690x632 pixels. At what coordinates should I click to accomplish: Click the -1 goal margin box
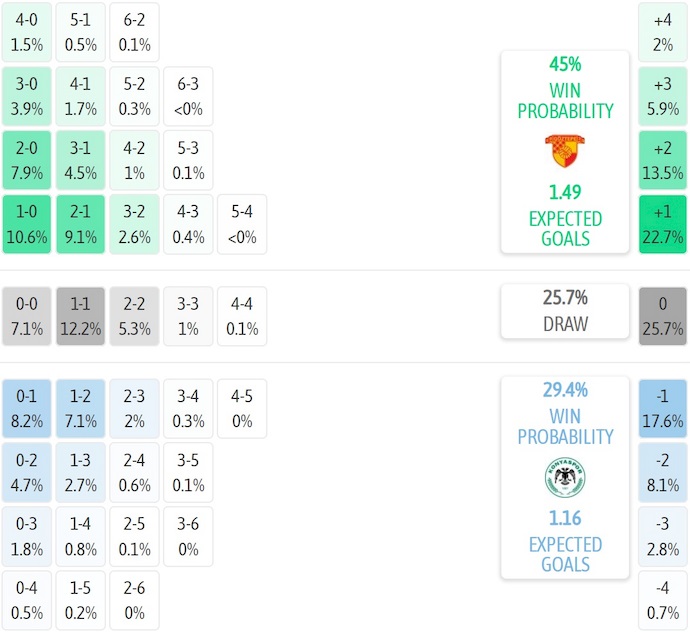pos(662,409)
